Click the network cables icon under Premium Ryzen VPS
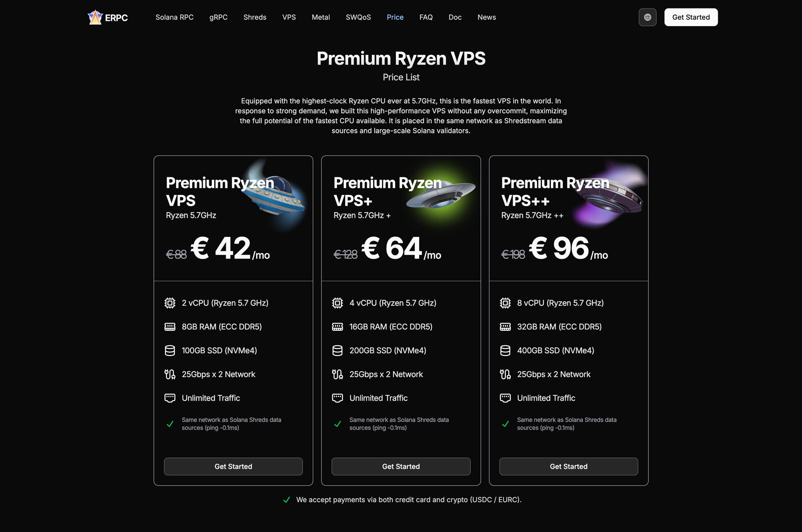The height and width of the screenshot is (532, 802). (x=170, y=374)
